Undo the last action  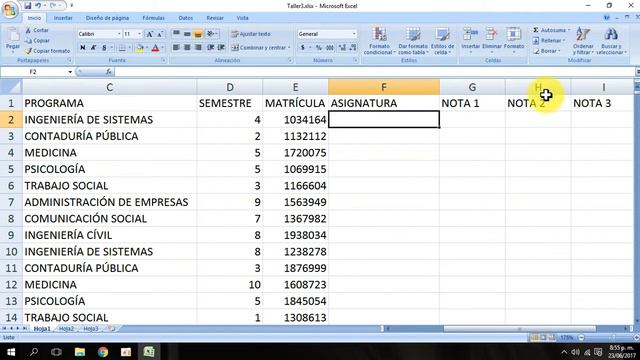(38, 6)
